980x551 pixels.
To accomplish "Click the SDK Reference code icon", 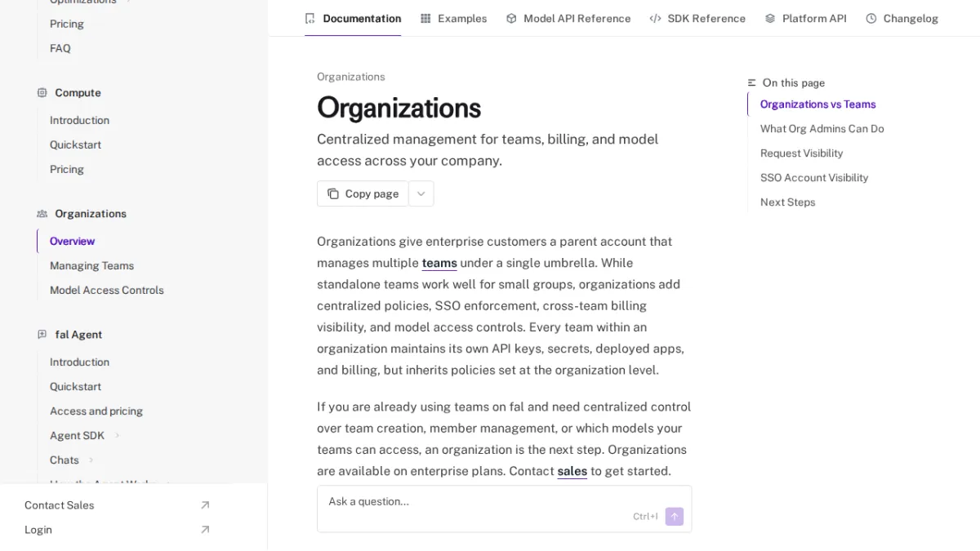I will (655, 18).
